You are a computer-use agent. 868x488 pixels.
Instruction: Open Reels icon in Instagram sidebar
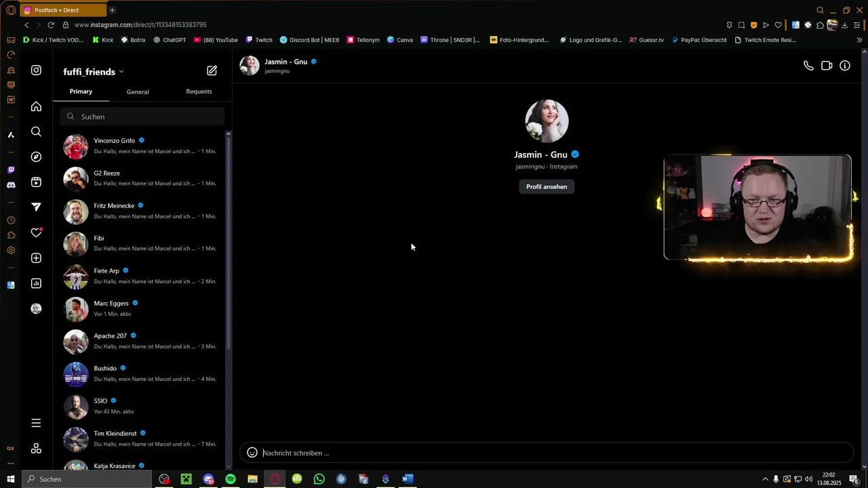coord(36,182)
